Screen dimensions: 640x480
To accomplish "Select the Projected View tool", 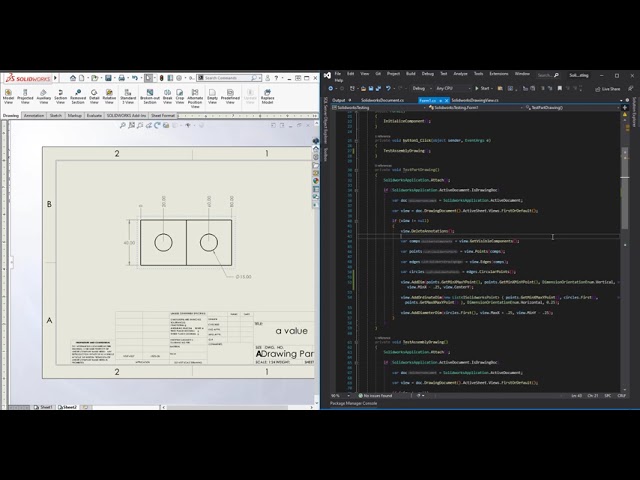I will pyautogui.click(x=25, y=97).
